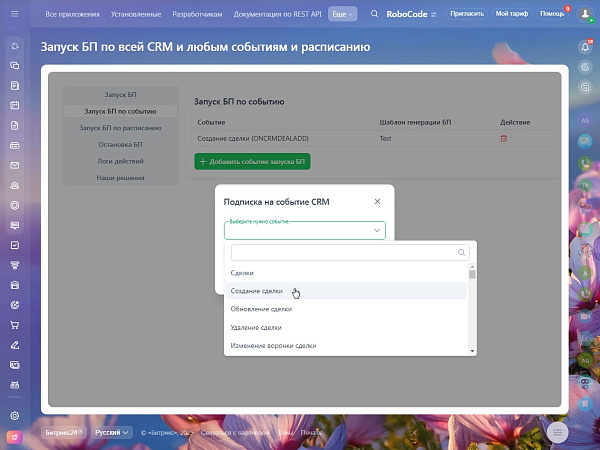Image resolution: width=600 pixels, height=450 pixels.
Task: Delete the 'Создание сделки' event with the trash icon
Action: [x=503, y=138]
